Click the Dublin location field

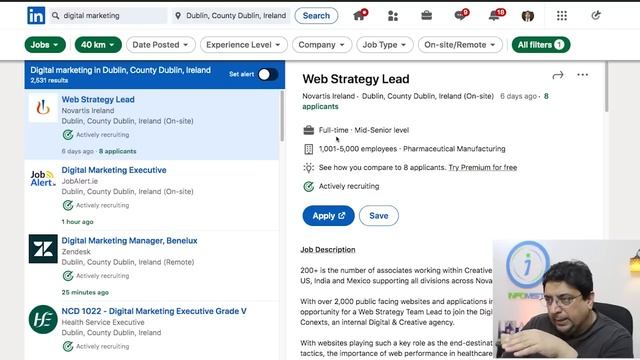(x=231, y=16)
